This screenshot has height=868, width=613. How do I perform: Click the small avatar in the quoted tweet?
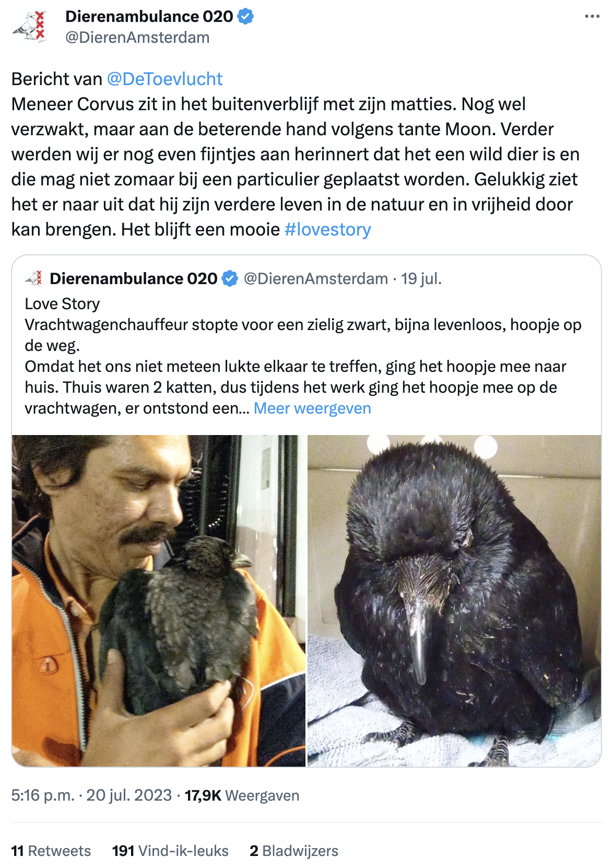click(34, 279)
